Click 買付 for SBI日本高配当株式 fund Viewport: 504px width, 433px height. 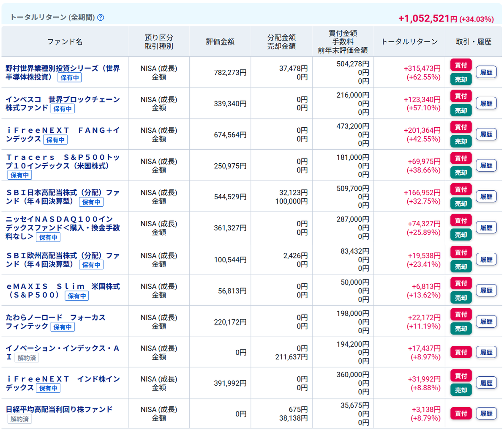tap(461, 189)
